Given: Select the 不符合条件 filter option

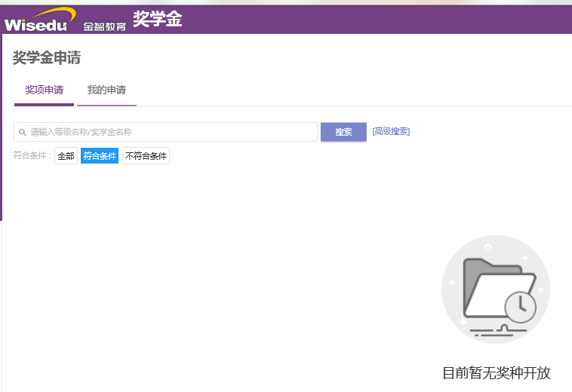Looking at the screenshot, I should [x=146, y=156].
